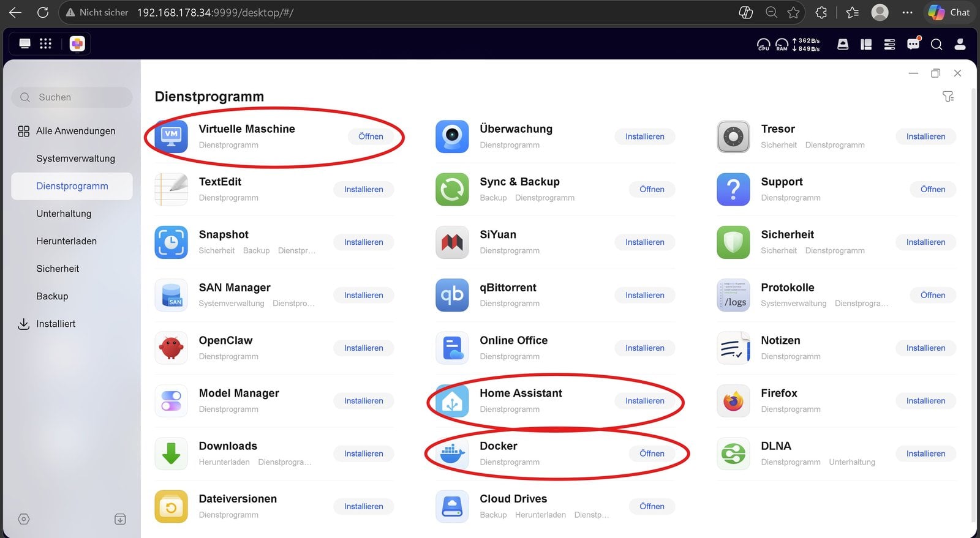Image resolution: width=980 pixels, height=538 pixels.
Task: Open the user account icon in top bar
Action: [x=960, y=44]
